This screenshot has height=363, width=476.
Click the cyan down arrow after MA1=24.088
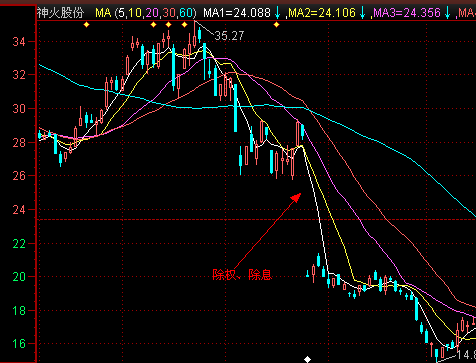pos(277,13)
